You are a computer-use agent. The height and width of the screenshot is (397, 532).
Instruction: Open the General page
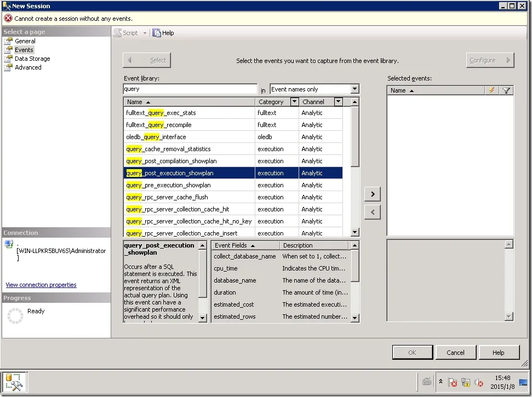pos(25,41)
